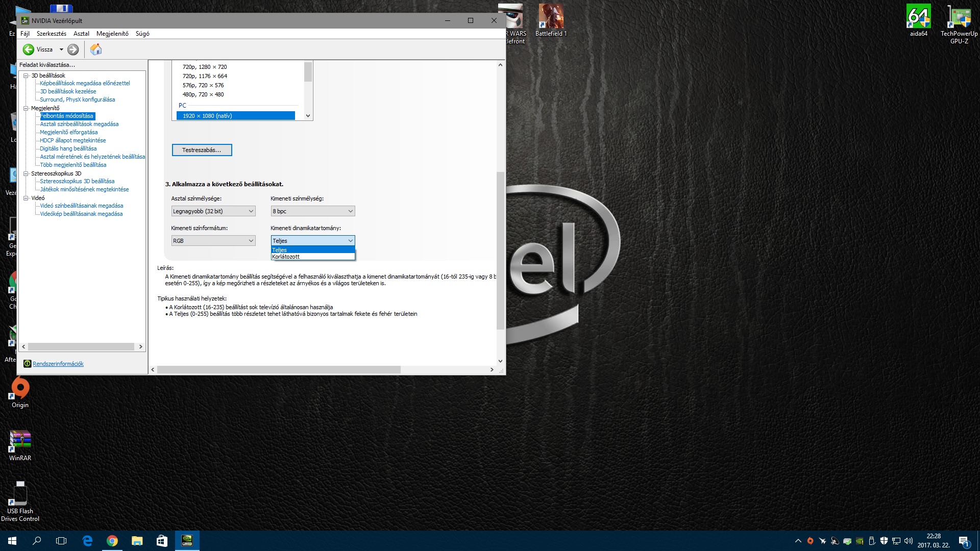Open the Súgó menu

(x=142, y=34)
